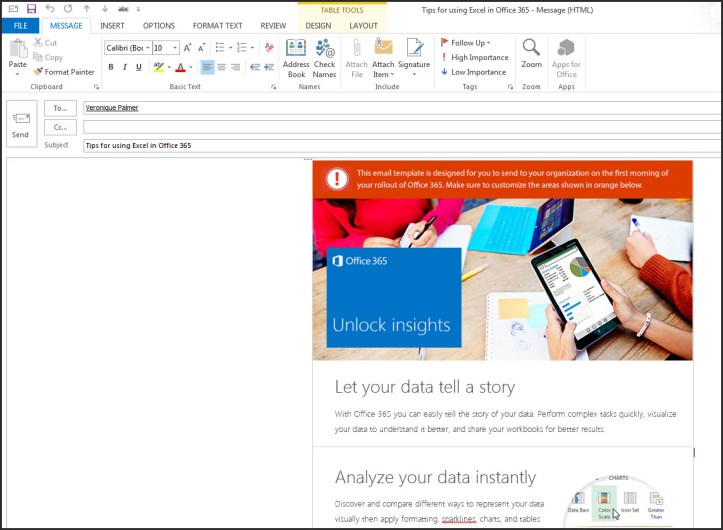The image size is (723, 530).
Task: Clear all formatting eraser icon
Action: pyautogui.click(x=269, y=48)
